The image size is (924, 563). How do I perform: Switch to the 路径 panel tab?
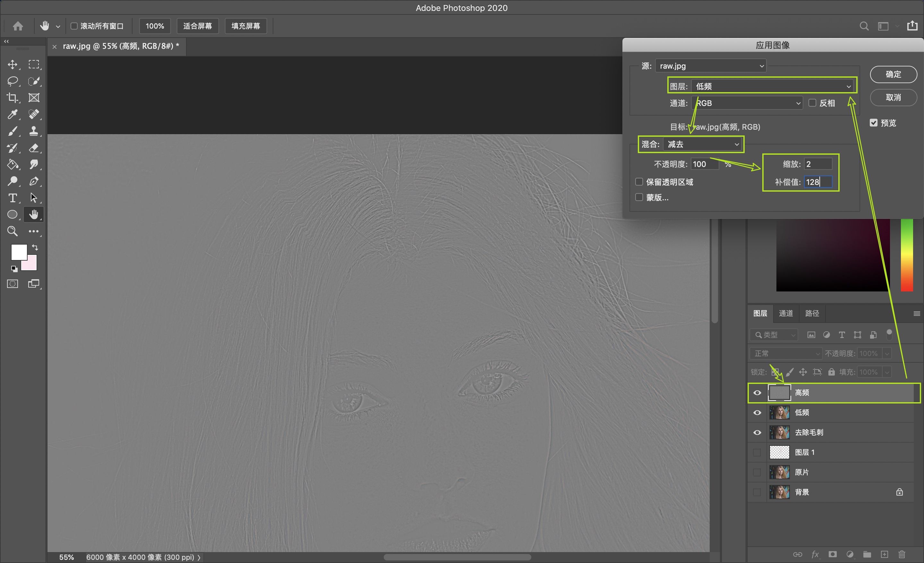pos(812,313)
